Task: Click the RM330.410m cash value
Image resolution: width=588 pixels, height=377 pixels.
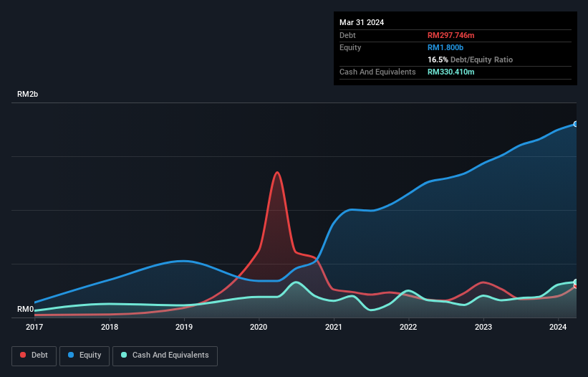Action: 450,72
